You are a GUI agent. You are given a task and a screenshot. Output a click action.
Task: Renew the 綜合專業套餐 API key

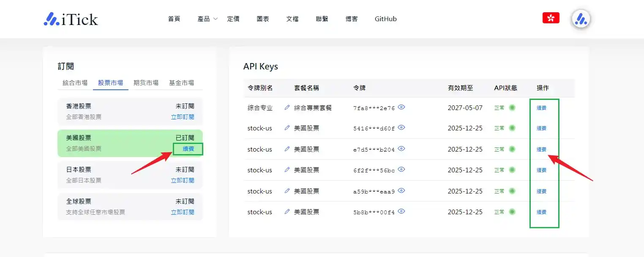tap(541, 108)
